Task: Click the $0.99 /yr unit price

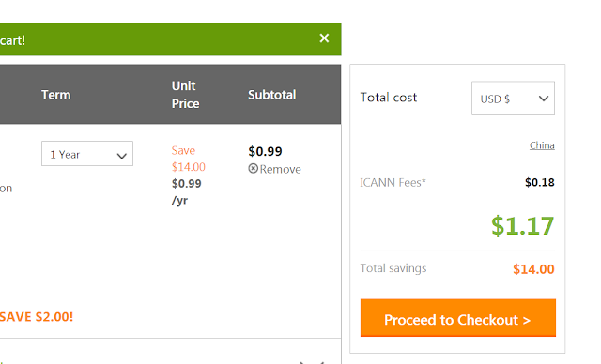Action: [x=186, y=191]
